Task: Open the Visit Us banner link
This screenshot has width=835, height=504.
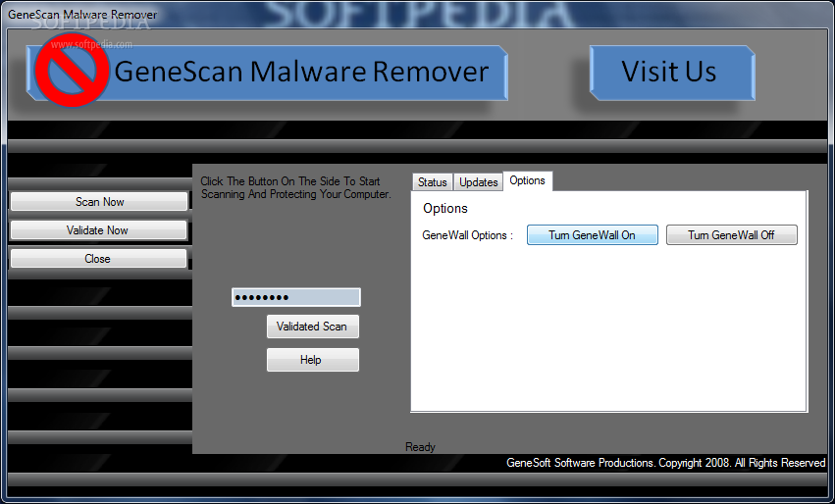Action: point(672,73)
